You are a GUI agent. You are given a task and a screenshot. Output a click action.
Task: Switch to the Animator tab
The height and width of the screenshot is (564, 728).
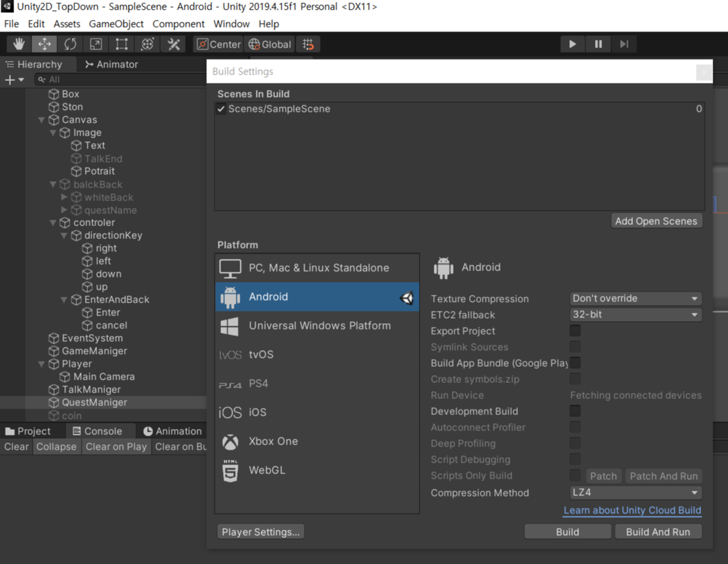point(111,64)
